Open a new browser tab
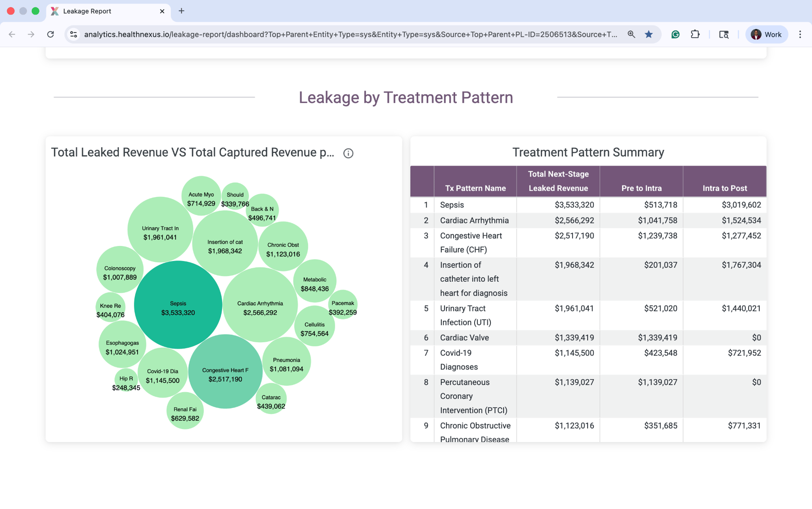This screenshot has width=812, height=509. [181, 11]
